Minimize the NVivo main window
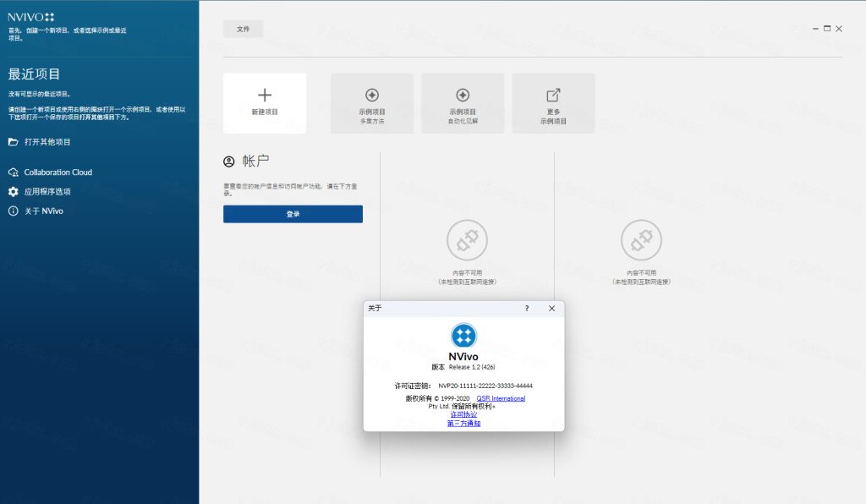The width and height of the screenshot is (866, 504). click(x=815, y=29)
